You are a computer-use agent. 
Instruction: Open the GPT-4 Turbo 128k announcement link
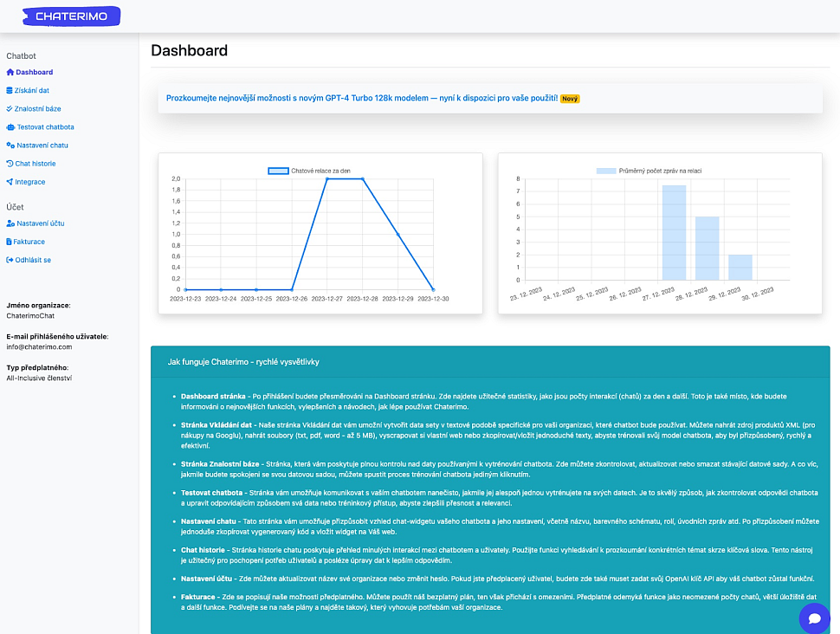[362, 99]
